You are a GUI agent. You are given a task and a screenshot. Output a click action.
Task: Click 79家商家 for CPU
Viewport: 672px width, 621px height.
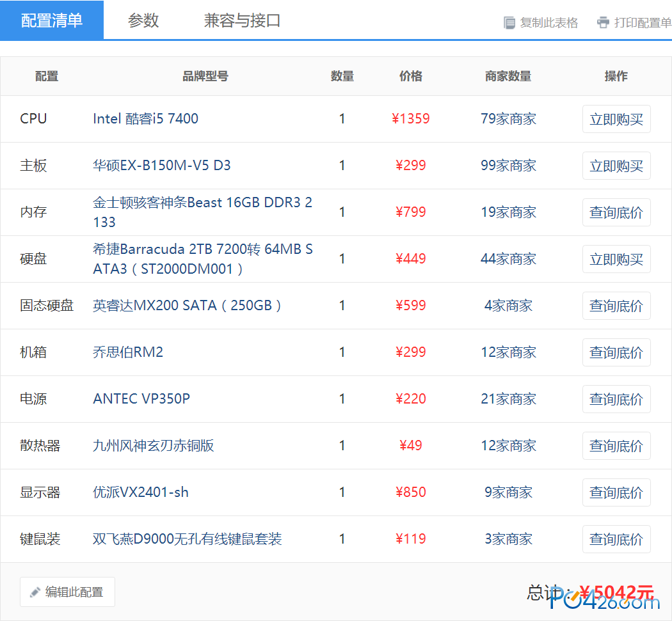tap(508, 118)
